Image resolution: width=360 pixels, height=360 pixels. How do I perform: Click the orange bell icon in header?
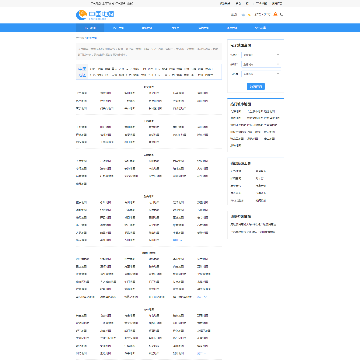click(275, 14)
